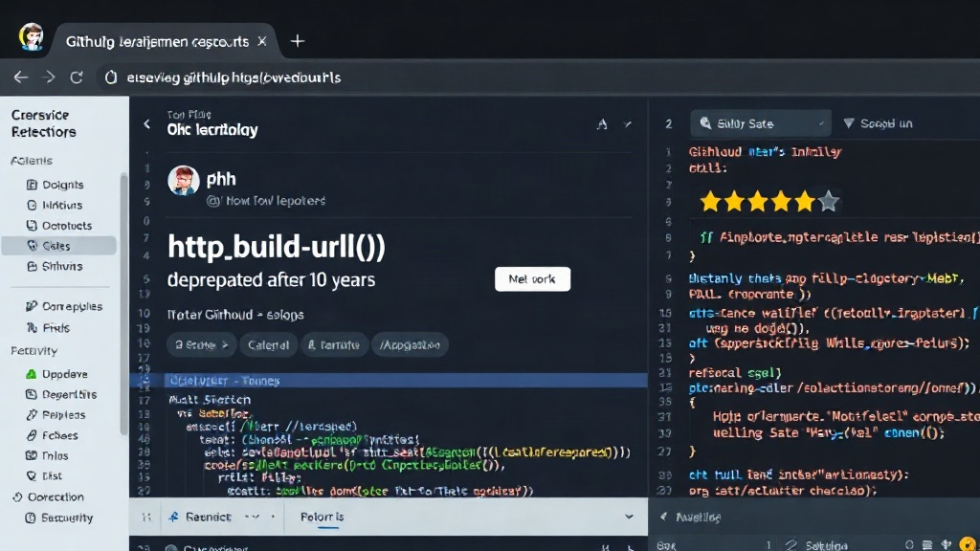Open Dorrepyiles from the sidebar icon
The image size is (980, 551).
tap(32, 306)
